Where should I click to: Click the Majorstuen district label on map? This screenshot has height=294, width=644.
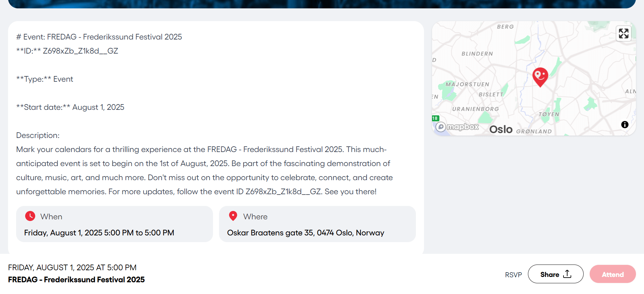(x=467, y=84)
